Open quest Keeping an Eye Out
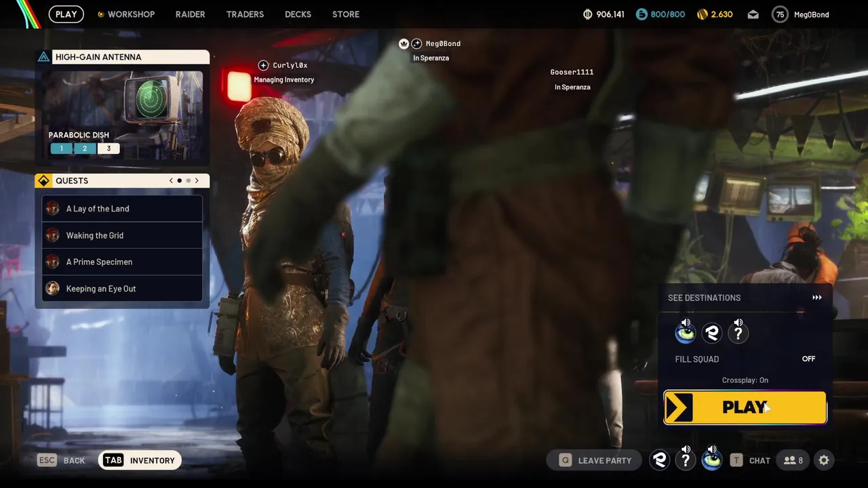This screenshot has width=868, height=488. click(122, 289)
